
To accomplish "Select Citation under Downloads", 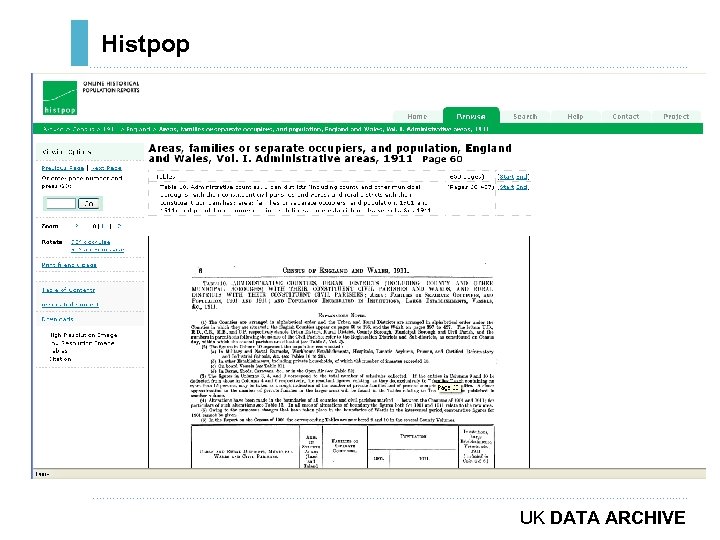I will [x=60, y=359].
